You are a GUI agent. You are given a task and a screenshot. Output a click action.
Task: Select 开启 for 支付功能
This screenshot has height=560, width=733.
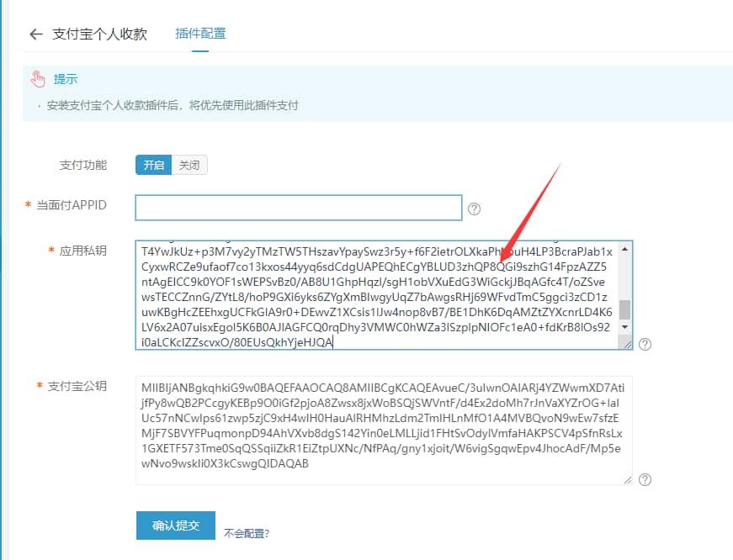point(153,165)
